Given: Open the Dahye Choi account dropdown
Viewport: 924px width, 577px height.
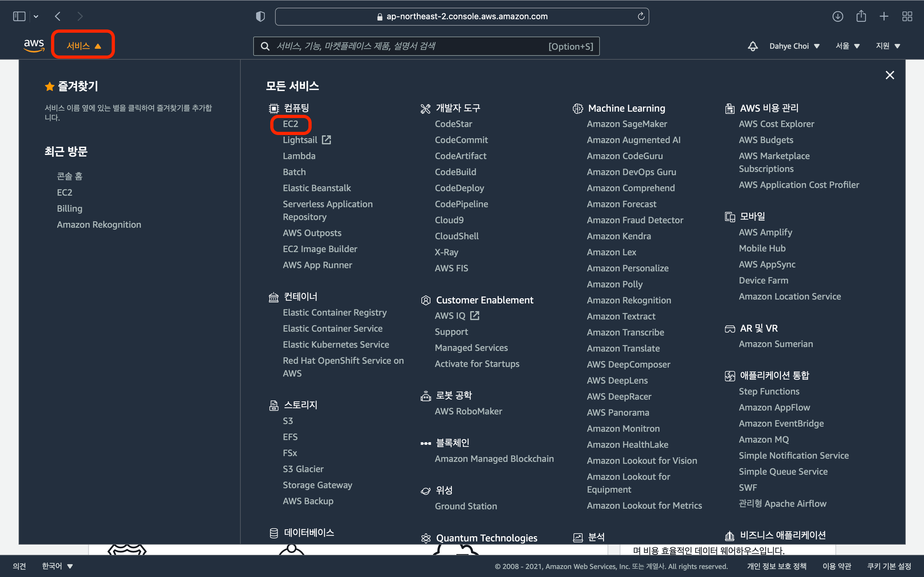Looking at the screenshot, I should click(x=794, y=46).
